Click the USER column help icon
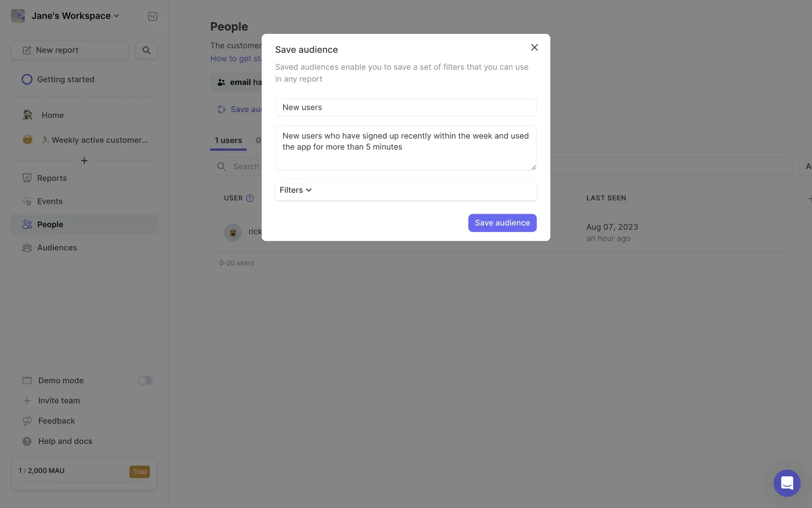 250,198
